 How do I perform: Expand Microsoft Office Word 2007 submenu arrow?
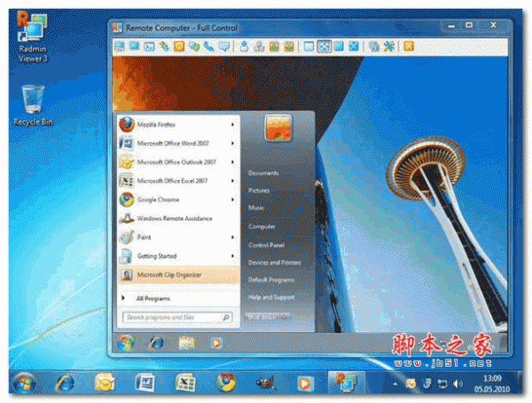coord(233,143)
